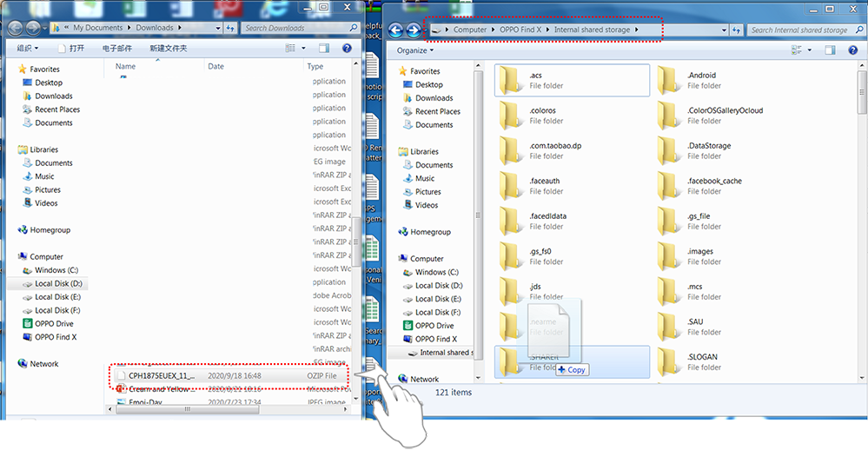Select the .coloros folder

click(531, 116)
